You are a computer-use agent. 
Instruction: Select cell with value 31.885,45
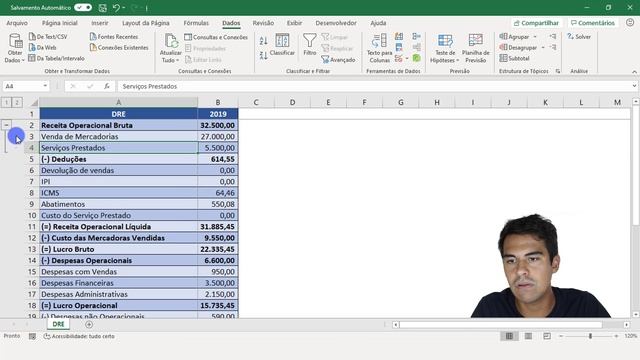coord(218,227)
